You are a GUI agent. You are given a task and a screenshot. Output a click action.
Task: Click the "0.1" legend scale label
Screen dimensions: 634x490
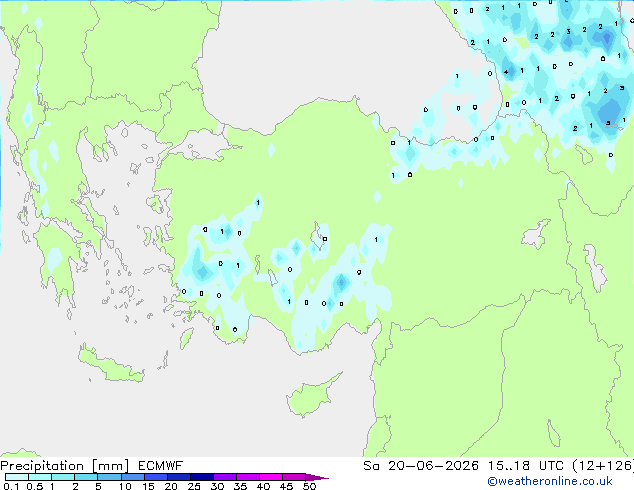(x=11, y=486)
